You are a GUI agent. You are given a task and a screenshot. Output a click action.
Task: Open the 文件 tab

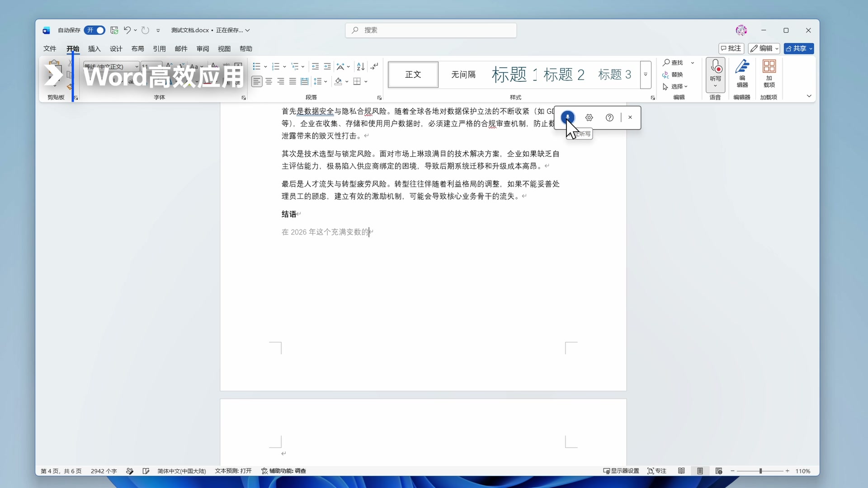coord(50,49)
